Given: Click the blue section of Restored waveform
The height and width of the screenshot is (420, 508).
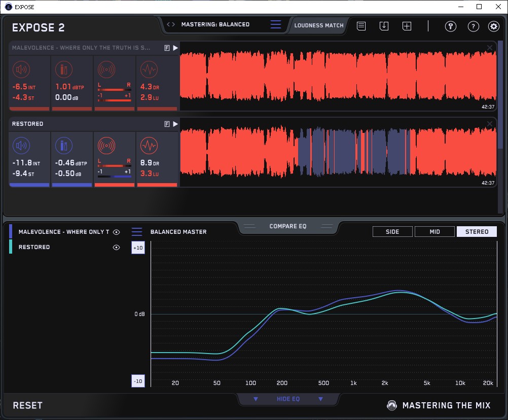Looking at the screenshot, I should pos(355,152).
